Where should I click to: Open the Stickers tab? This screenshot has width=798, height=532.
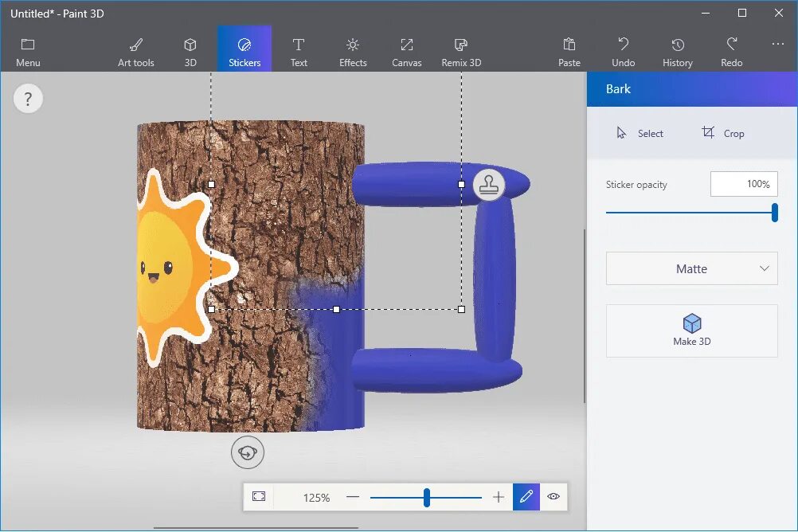[x=244, y=49]
